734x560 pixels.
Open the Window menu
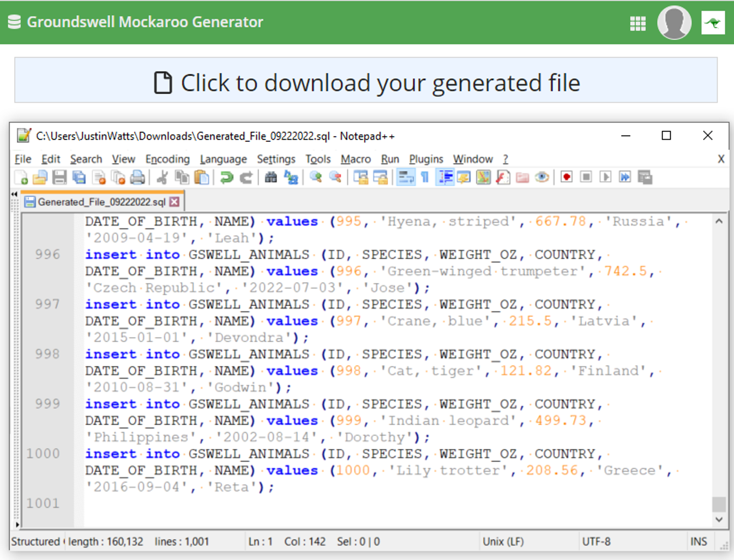[473, 159]
